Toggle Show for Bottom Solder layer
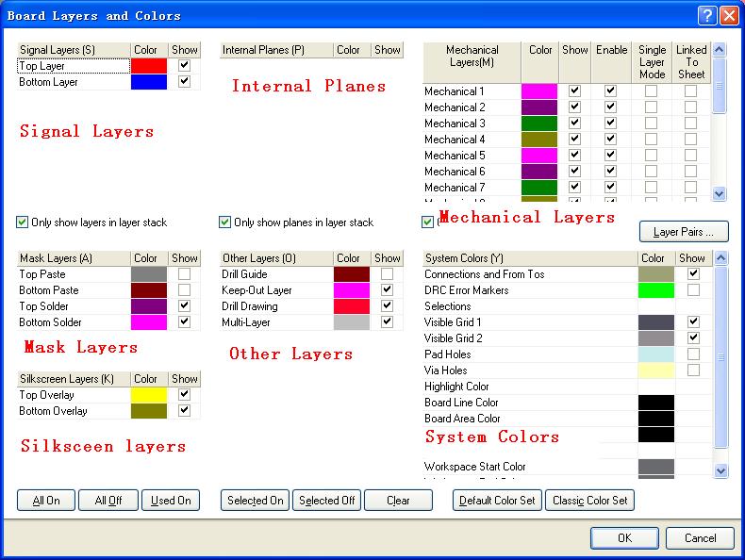Viewport: 745px width, 560px height. click(x=184, y=322)
